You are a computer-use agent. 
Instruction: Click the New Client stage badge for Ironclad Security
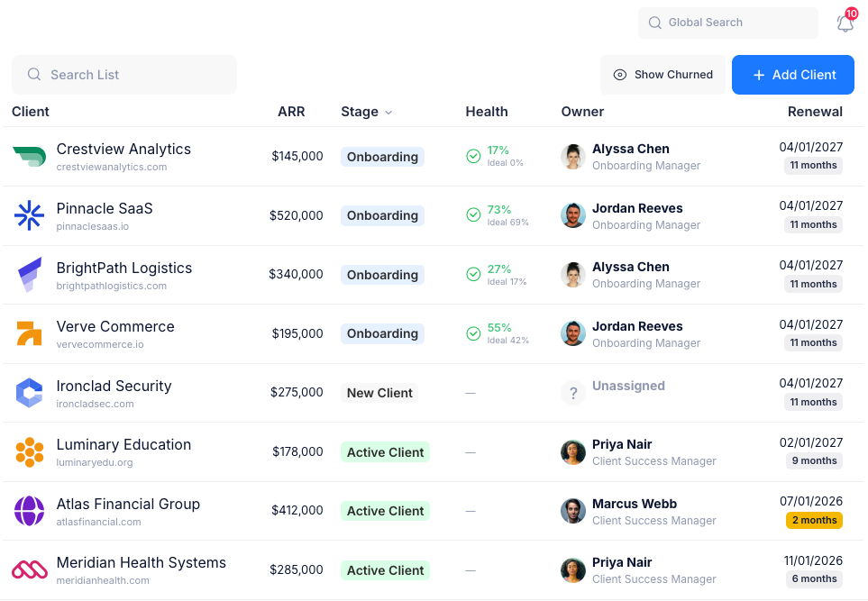click(379, 393)
